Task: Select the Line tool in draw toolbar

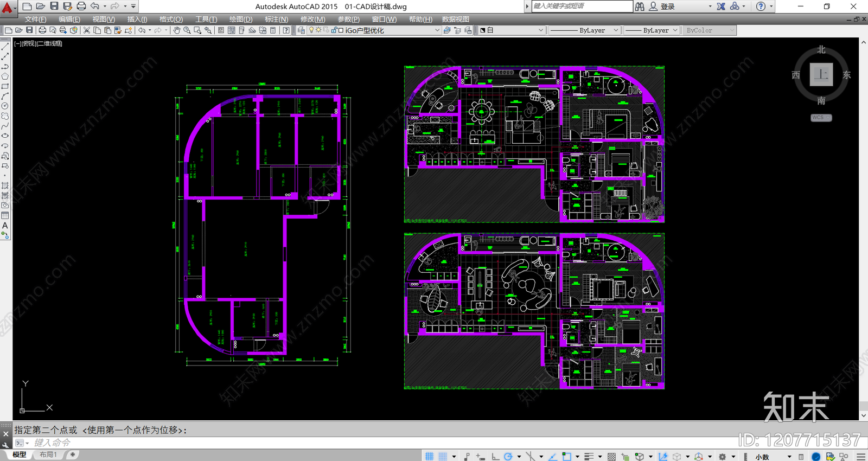Action: (5, 47)
